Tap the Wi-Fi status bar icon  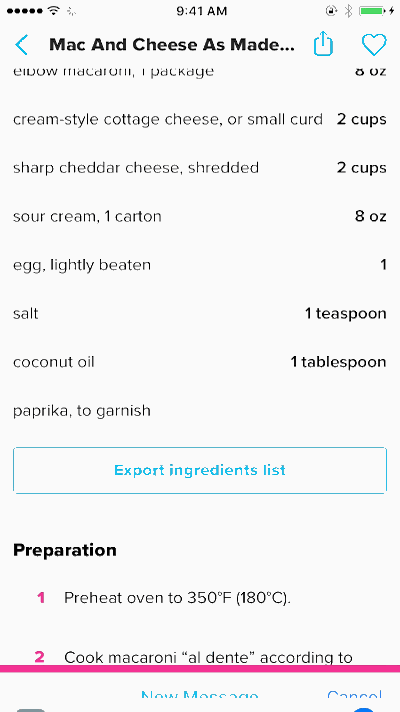coord(54,11)
